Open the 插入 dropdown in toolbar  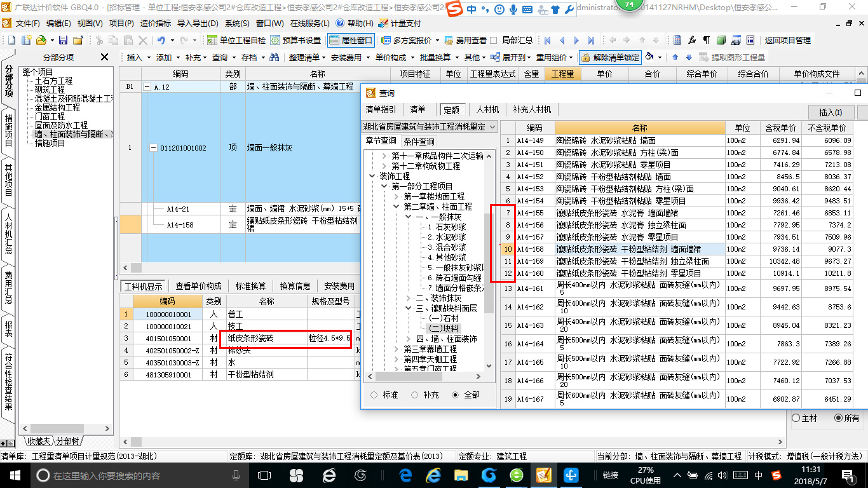[x=137, y=57]
